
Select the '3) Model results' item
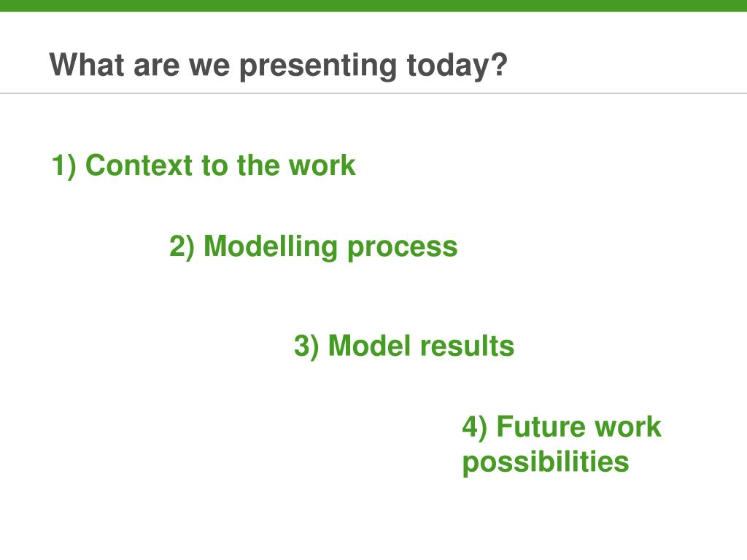tap(404, 346)
